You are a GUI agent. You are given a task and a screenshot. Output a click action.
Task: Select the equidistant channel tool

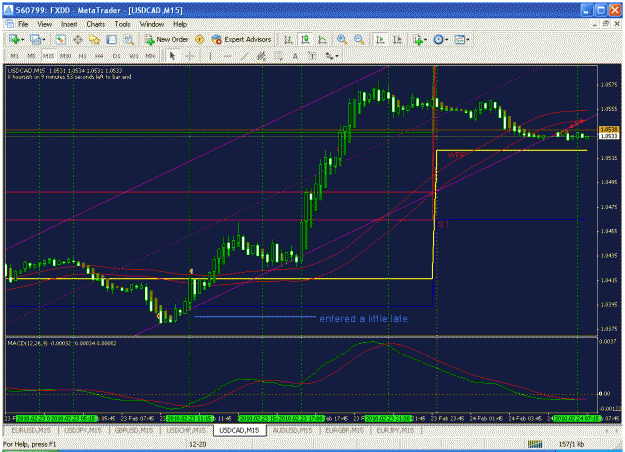pyautogui.click(x=261, y=56)
